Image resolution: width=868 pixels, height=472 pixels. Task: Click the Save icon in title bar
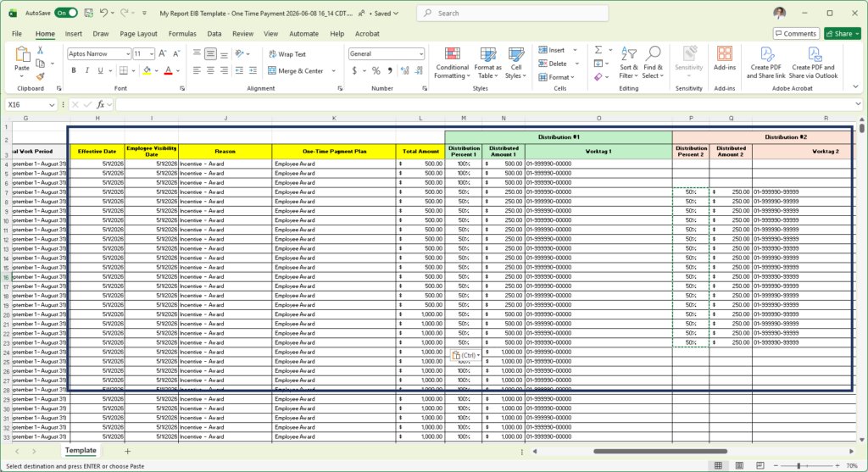[88, 13]
